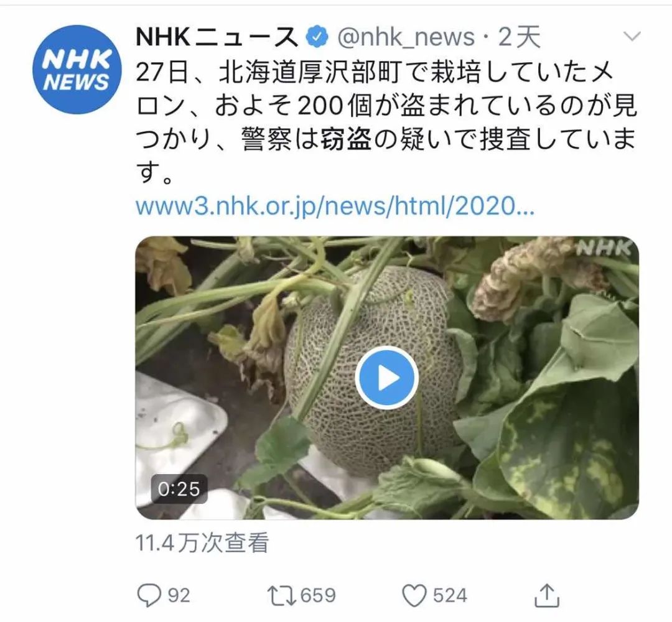
Task: Open the 11.4万次查看 view count
Action: (x=202, y=543)
